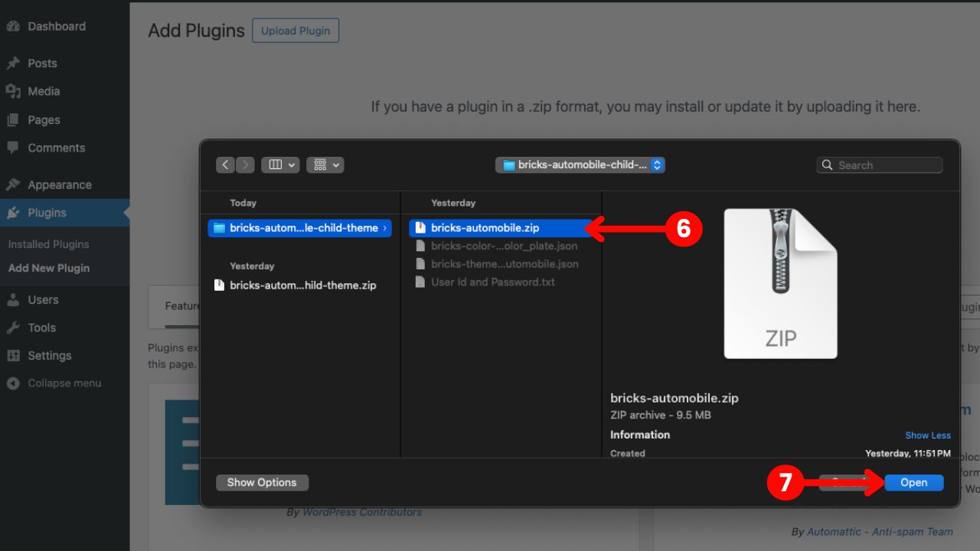Click the Pages icon in sidebar
The height and width of the screenshot is (551, 980).
(x=13, y=119)
